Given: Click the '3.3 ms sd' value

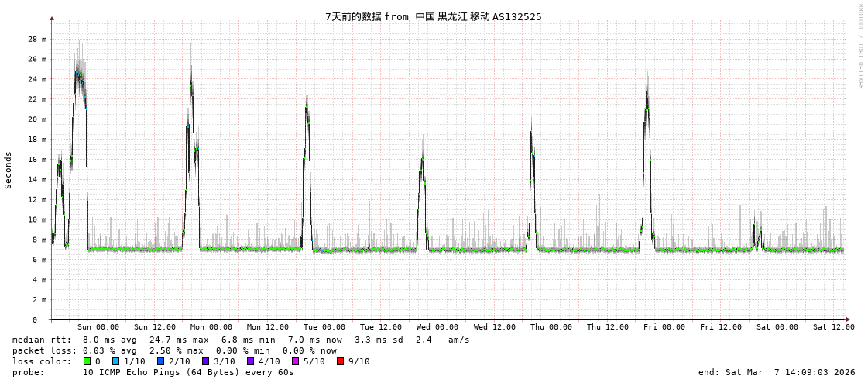Looking at the screenshot, I should [379, 340].
